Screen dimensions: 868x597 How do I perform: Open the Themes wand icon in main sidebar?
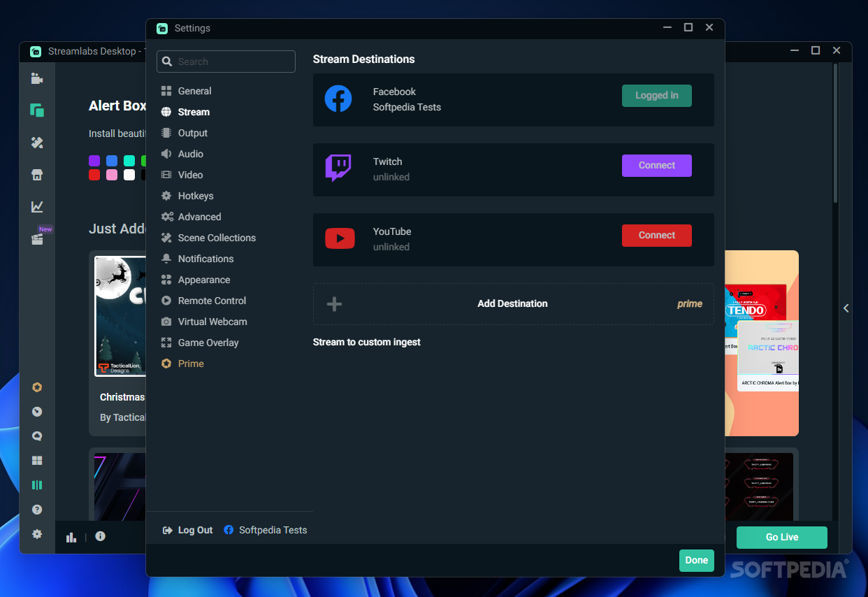pyautogui.click(x=37, y=143)
